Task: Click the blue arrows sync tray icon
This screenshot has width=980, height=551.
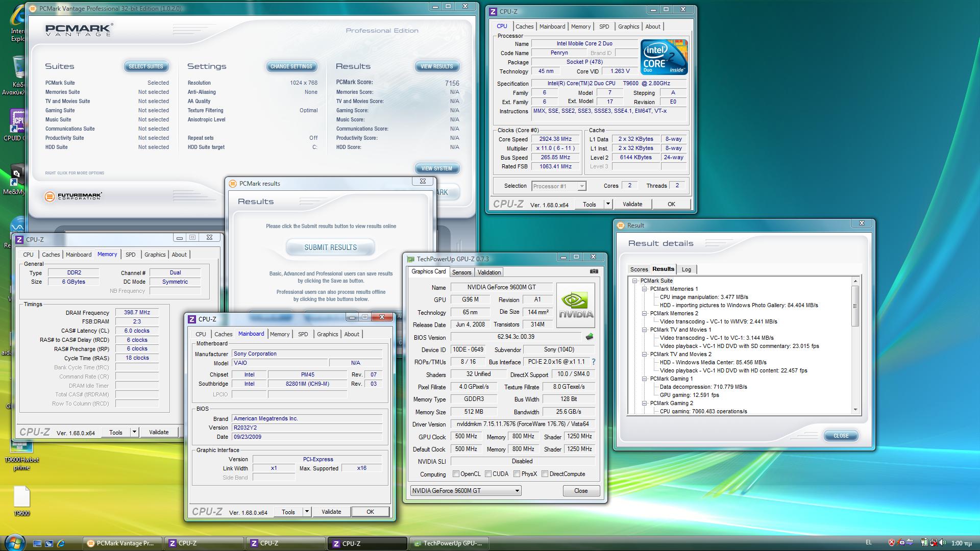Action: click(x=910, y=542)
